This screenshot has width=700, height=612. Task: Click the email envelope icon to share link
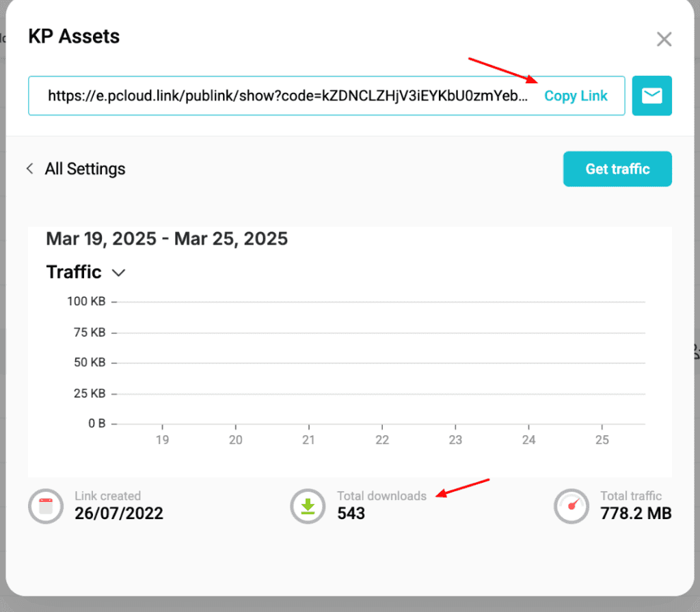(651, 96)
